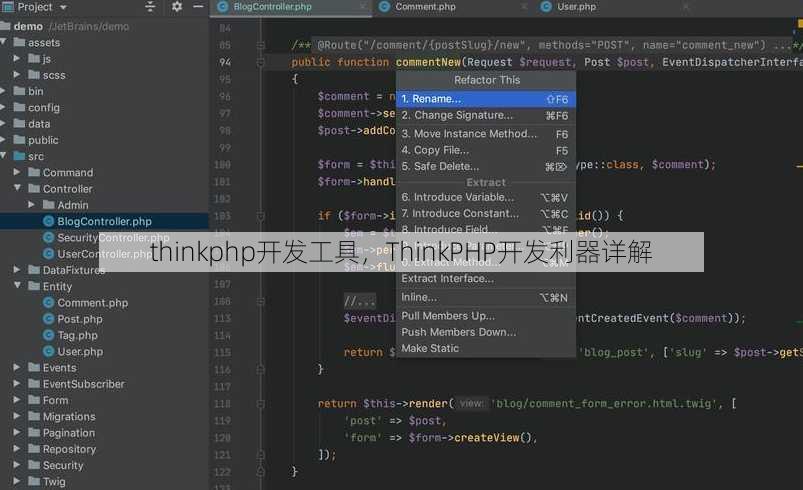Select the config folder

tap(44, 108)
